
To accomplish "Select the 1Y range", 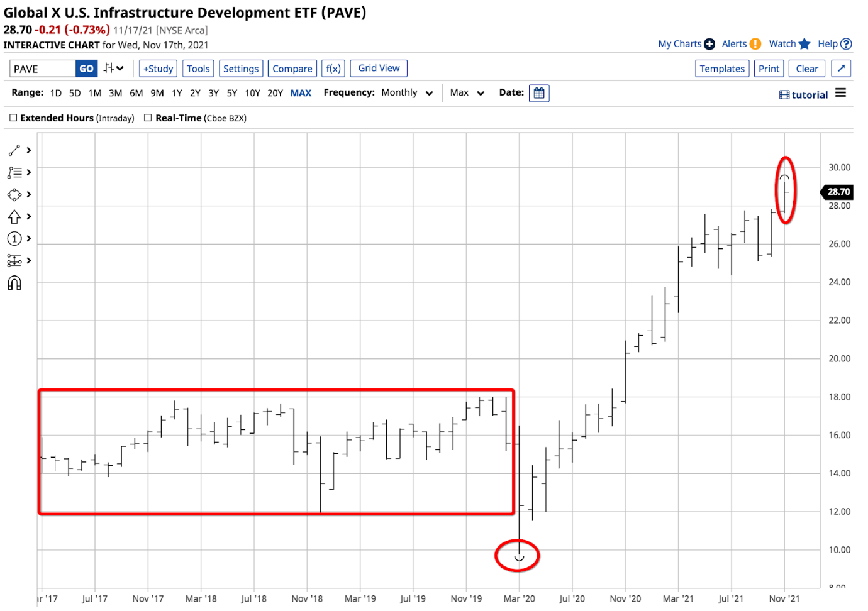I will pos(177,93).
